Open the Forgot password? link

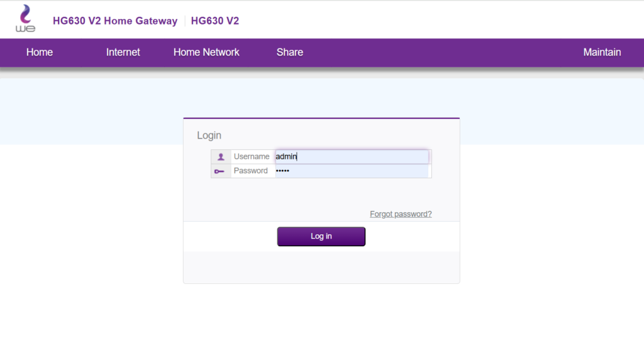point(401,214)
